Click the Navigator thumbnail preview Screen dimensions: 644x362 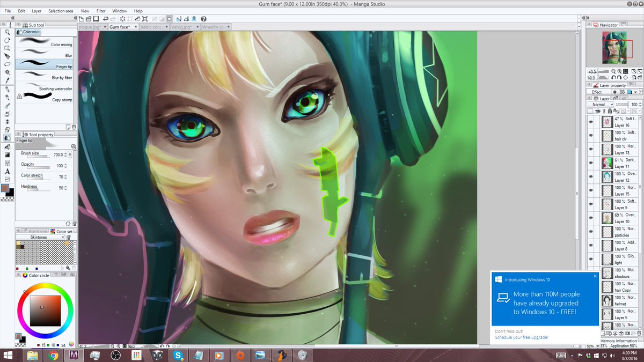tap(614, 48)
